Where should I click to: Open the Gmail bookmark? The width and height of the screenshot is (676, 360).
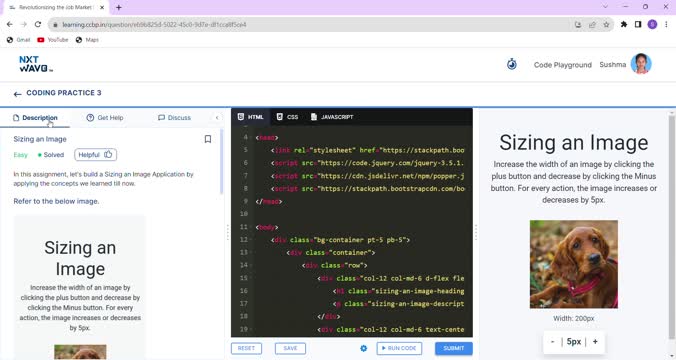coord(19,40)
